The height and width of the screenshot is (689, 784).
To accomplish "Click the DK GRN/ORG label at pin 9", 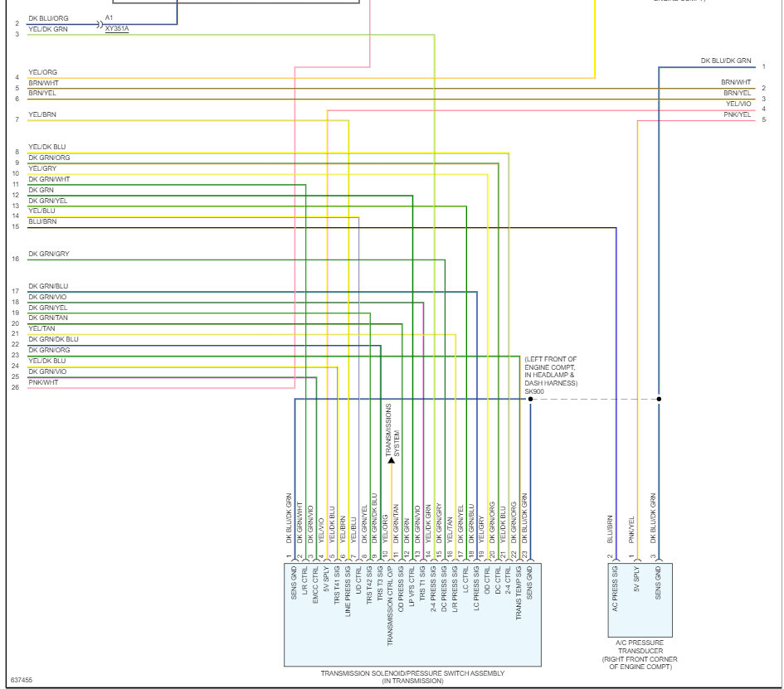I will pyautogui.click(x=49, y=158).
